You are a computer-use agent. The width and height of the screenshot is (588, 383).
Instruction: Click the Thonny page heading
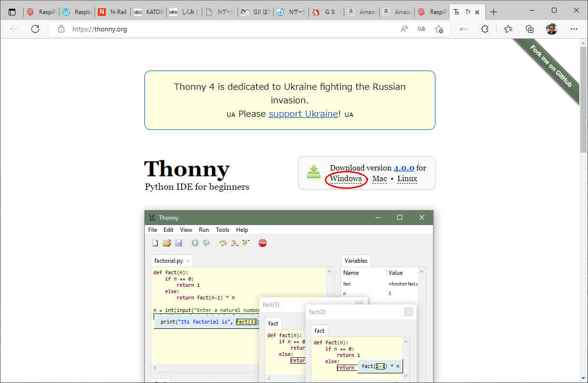[187, 169]
